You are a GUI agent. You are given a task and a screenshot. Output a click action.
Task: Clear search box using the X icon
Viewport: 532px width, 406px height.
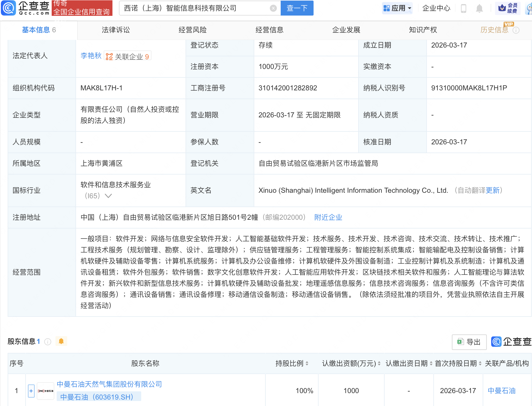click(x=274, y=8)
